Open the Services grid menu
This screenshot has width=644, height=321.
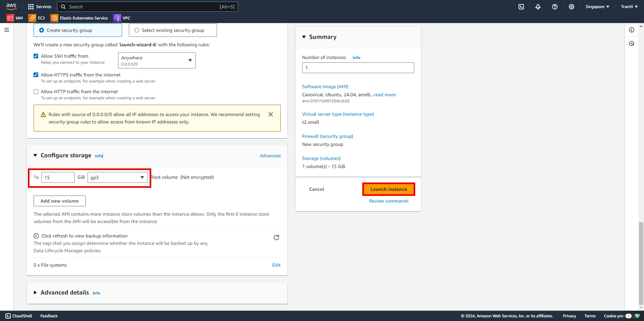point(40,7)
